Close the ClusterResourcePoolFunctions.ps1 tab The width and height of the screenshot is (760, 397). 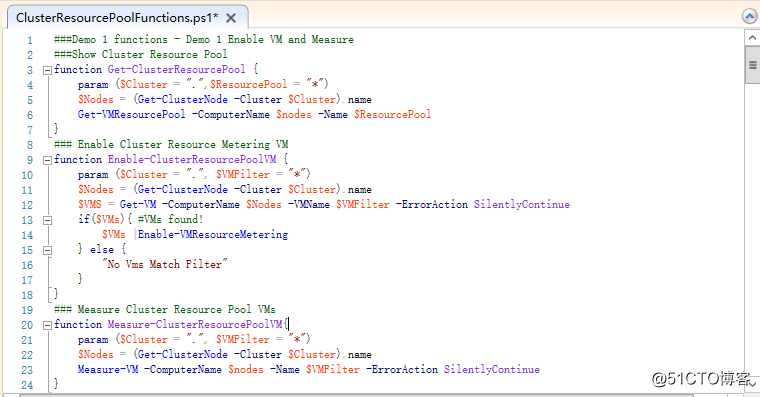click(x=231, y=18)
